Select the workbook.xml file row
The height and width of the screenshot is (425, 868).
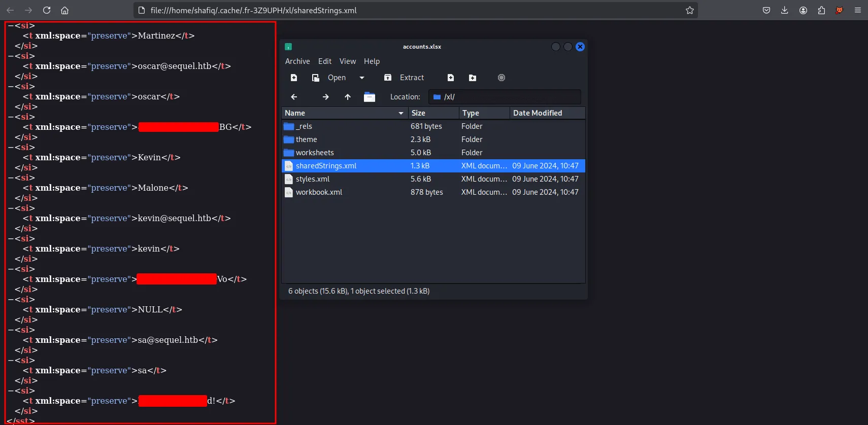pyautogui.click(x=319, y=192)
